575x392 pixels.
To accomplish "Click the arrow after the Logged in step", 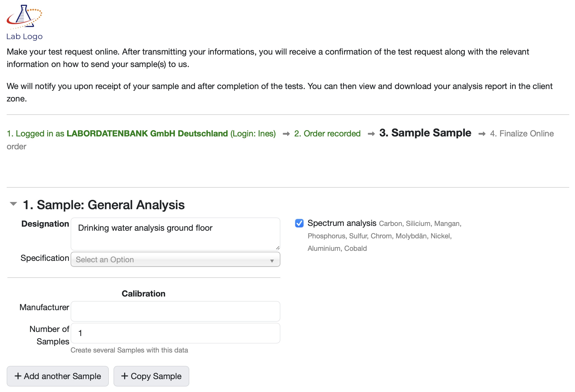I will [287, 134].
